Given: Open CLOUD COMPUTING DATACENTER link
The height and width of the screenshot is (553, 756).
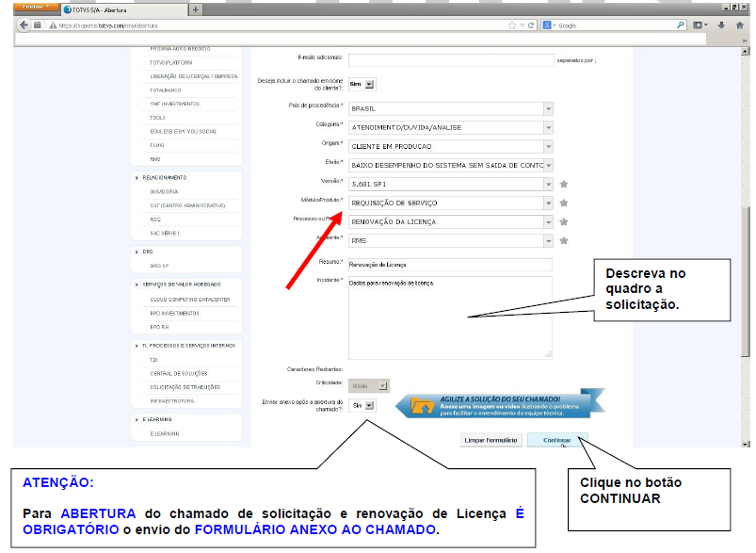Looking at the screenshot, I should tap(190, 300).
